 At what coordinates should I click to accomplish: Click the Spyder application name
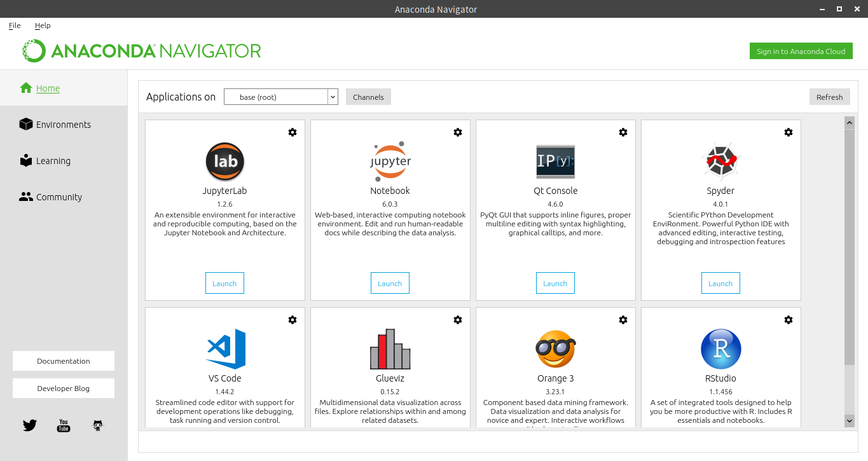(720, 191)
